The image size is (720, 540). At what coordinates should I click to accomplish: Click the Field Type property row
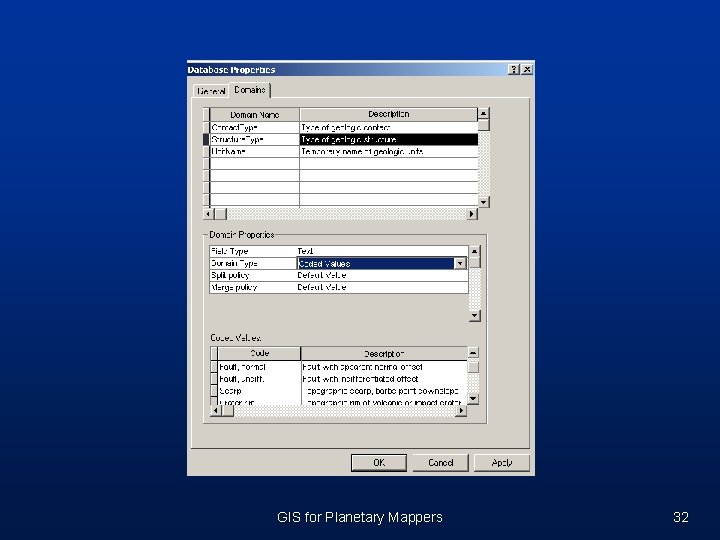339,251
